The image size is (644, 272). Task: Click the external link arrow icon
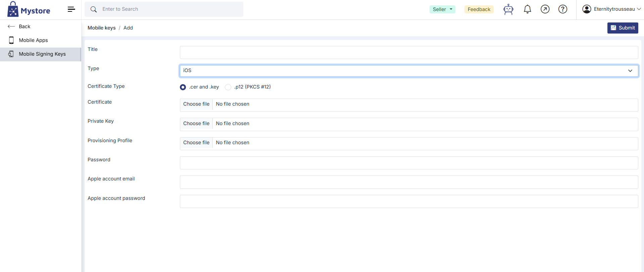pos(545,9)
